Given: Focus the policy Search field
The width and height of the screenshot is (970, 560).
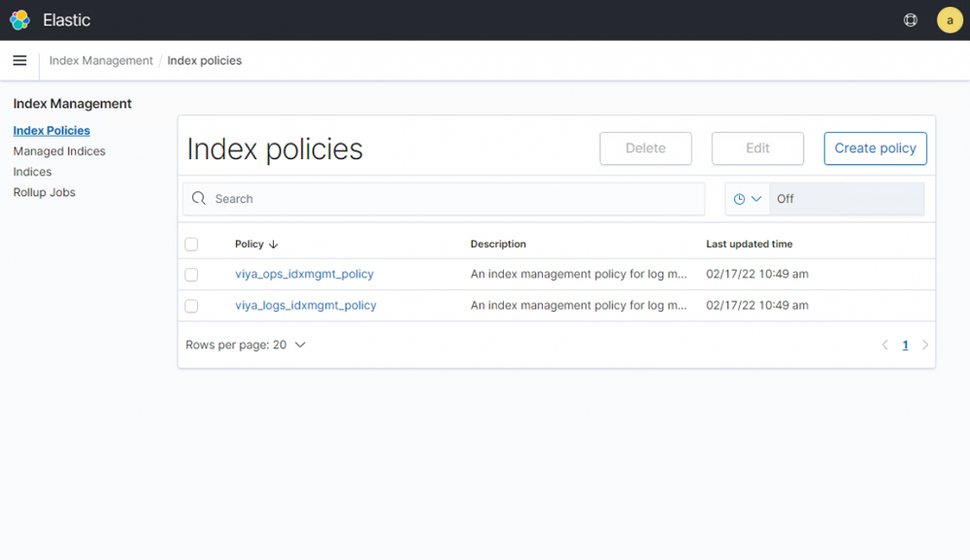Looking at the screenshot, I should 456,199.
